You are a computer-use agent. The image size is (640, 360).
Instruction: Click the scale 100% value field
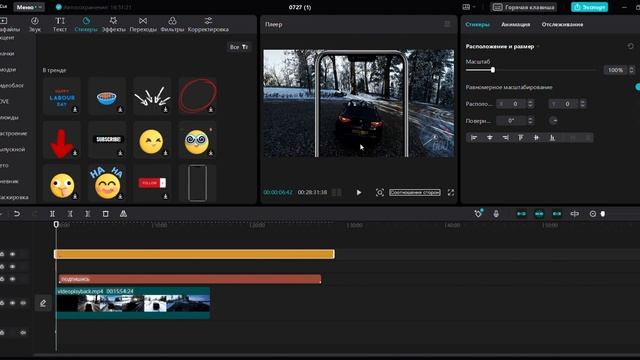point(616,70)
